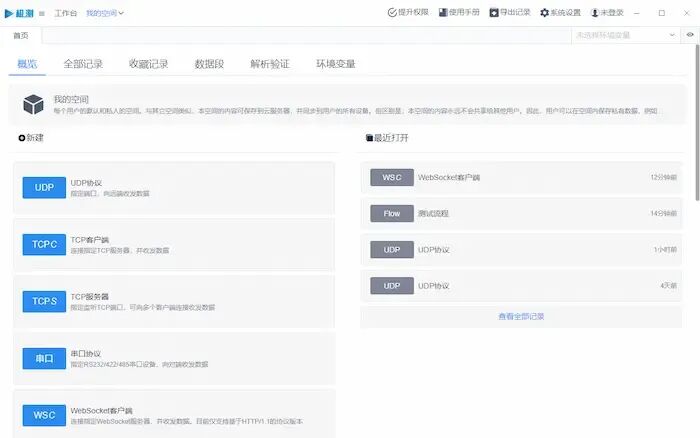Create new with blue TCP C badge

click(44, 245)
